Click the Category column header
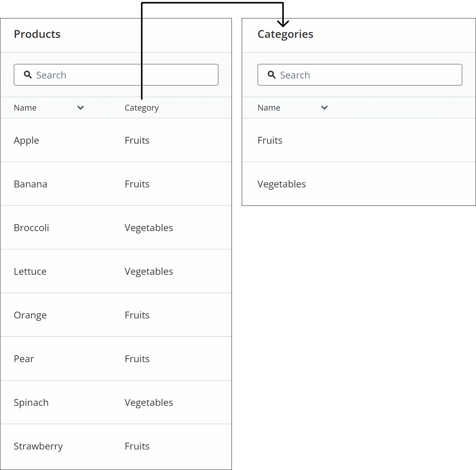This screenshot has height=470, width=476. click(x=142, y=108)
